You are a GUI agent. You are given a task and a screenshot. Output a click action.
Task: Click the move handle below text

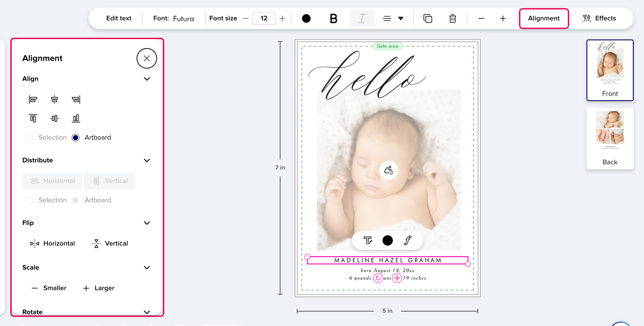pos(397,278)
